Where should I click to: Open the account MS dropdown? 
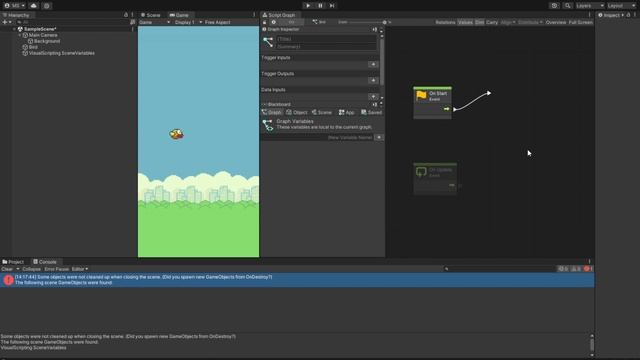coord(15,6)
